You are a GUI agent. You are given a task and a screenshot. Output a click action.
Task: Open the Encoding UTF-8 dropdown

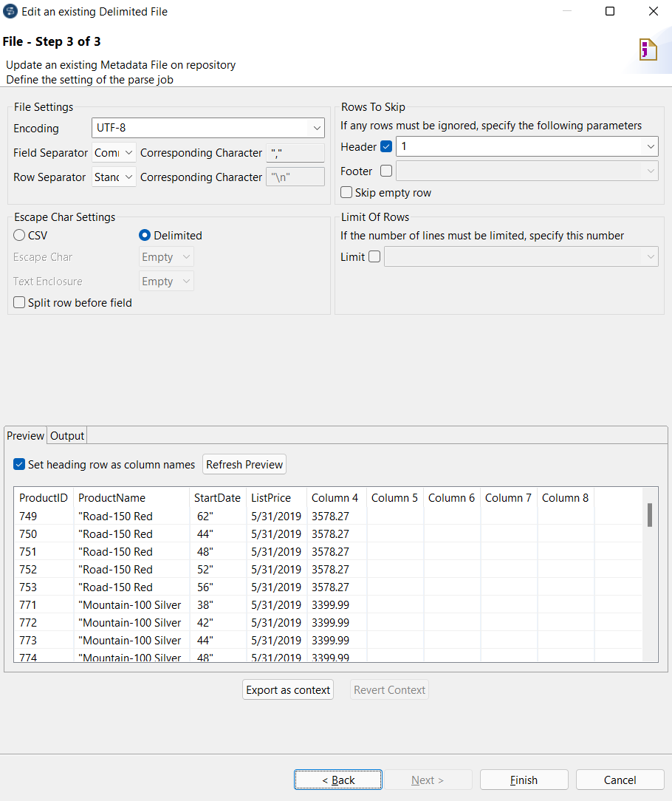(x=208, y=128)
